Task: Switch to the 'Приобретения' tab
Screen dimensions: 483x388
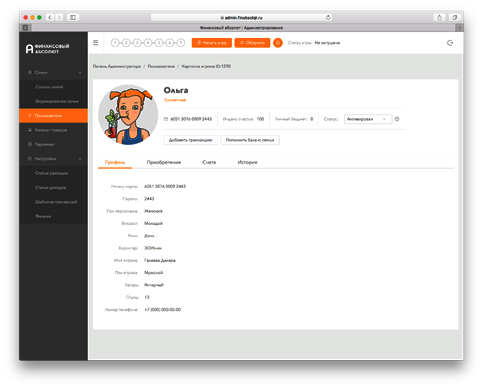Action: [x=164, y=162]
